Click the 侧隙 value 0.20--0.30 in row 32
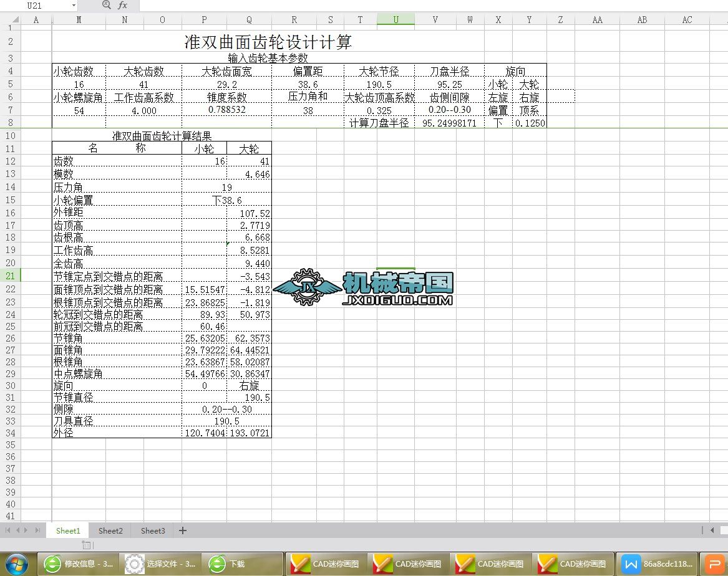This screenshot has width=728, height=576. click(226, 410)
